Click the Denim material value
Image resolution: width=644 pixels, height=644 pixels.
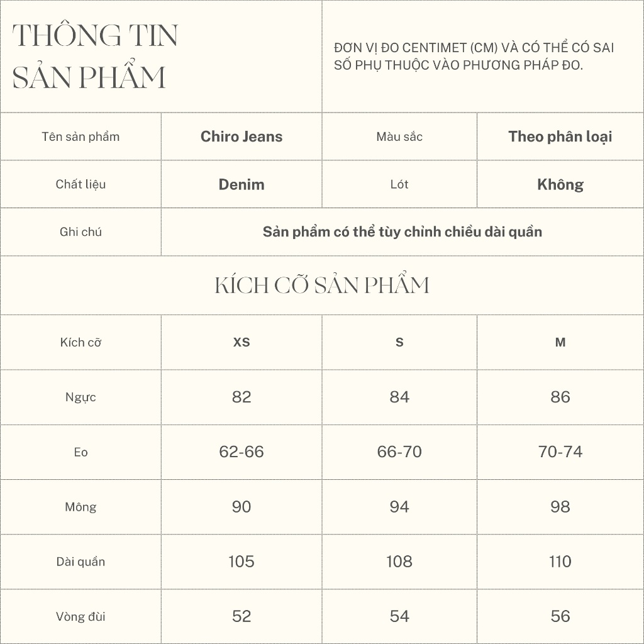[x=241, y=184]
